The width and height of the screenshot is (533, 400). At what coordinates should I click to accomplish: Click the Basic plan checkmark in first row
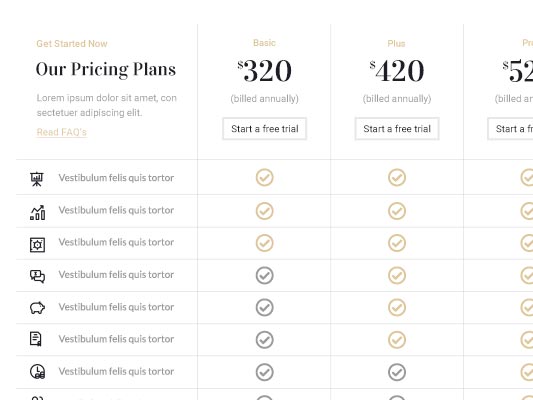[x=264, y=177]
